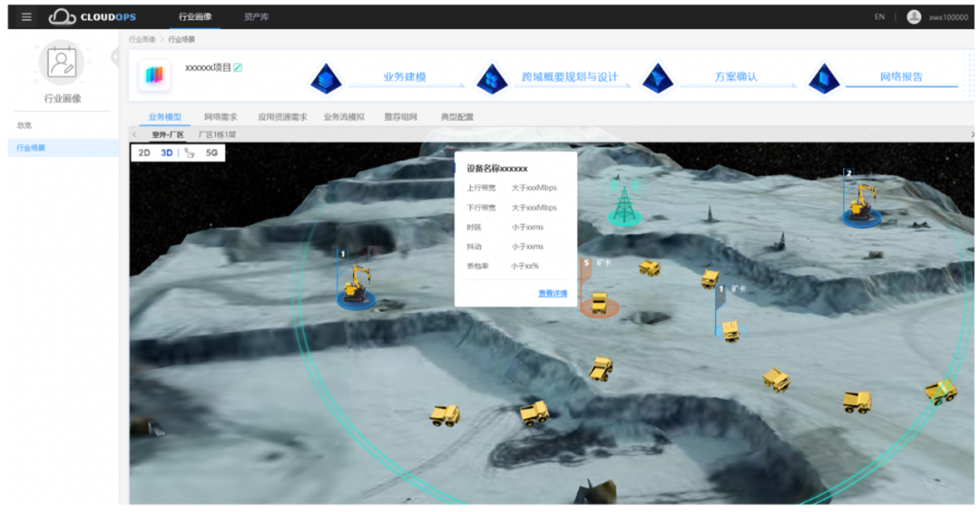Viewport: 980px width, 512px height.
Task: Select the 室外-厂区 scene tab
Action: (168, 134)
